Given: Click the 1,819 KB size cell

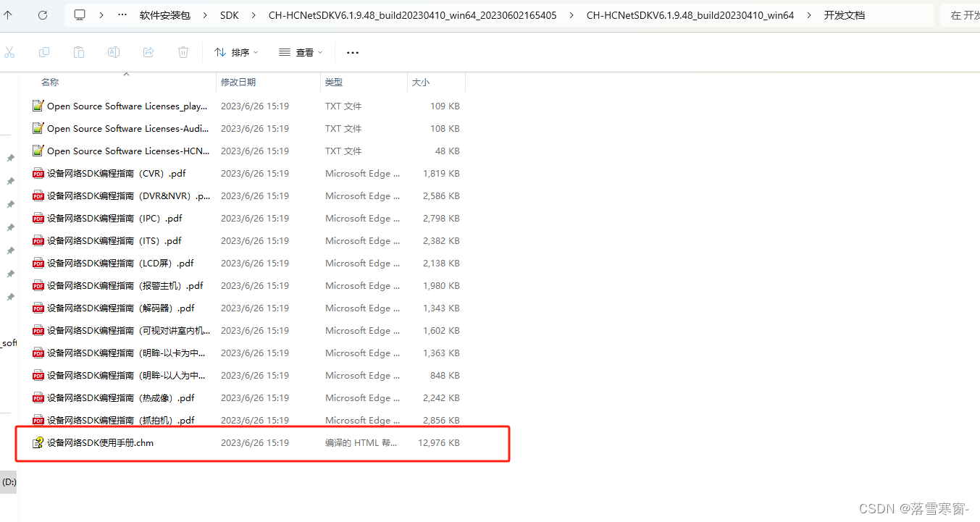Looking at the screenshot, I should (442, 173).
